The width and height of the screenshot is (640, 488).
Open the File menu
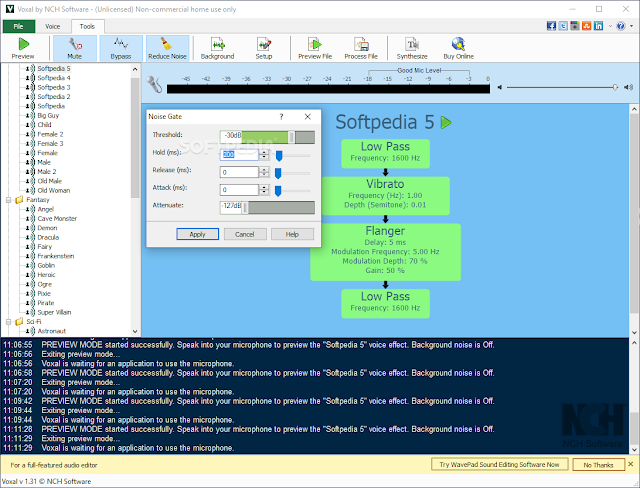(x=18, y=27)
